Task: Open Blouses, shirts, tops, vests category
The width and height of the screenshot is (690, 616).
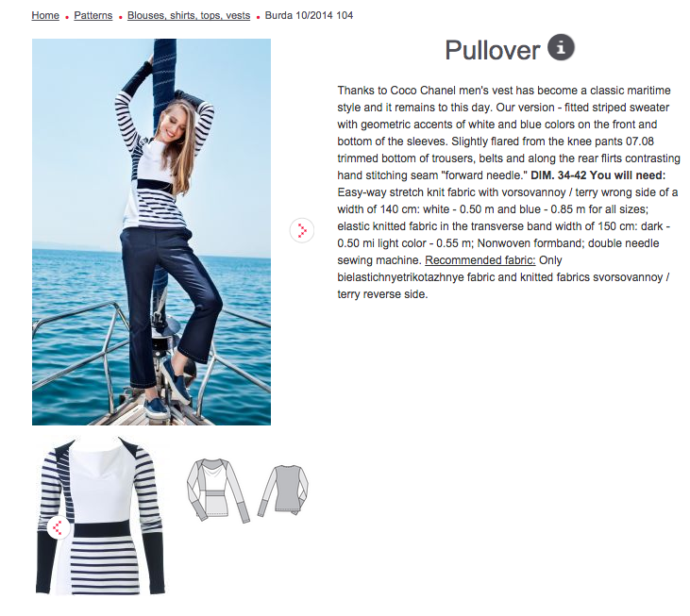Action: point(189,15)
